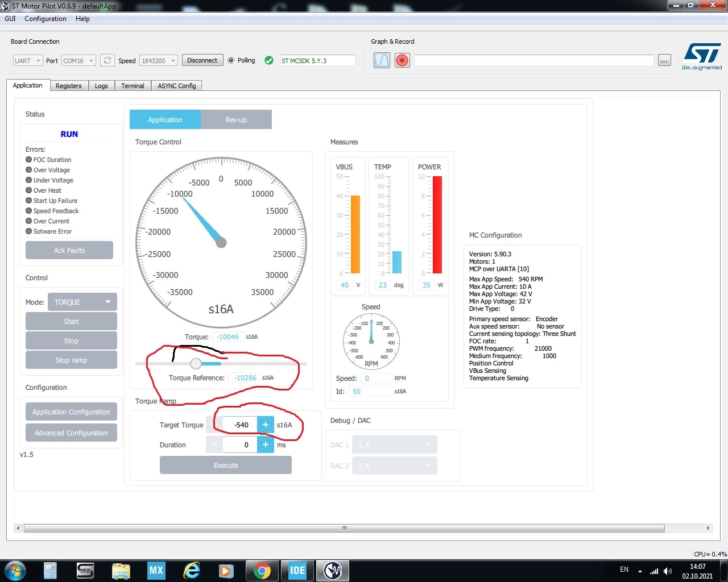Increase Target Torque with plus button
The width and height of the screenshot is (728, 582).
point(266,425)
